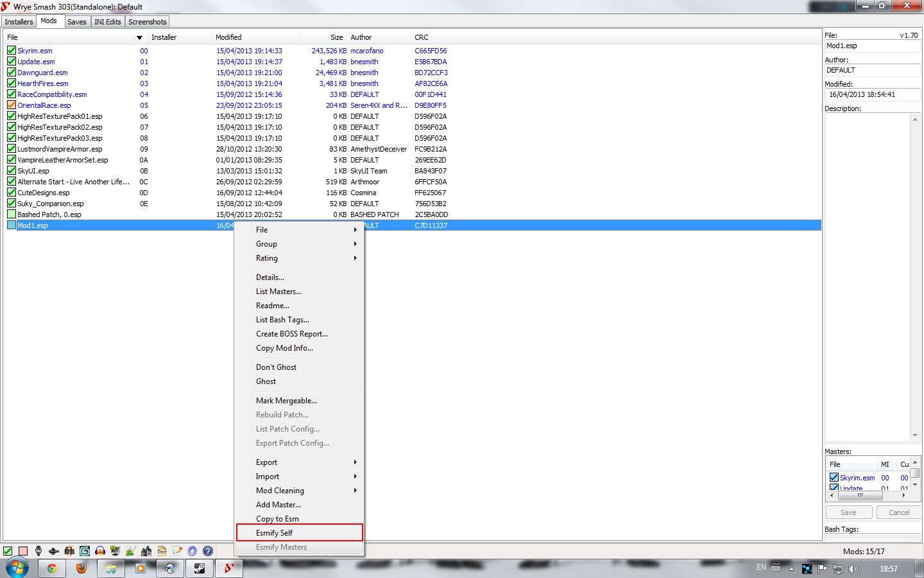Open the notepad with pencil icon
The height and width of the screenshot is (578, 924).
tap(177, 551)
